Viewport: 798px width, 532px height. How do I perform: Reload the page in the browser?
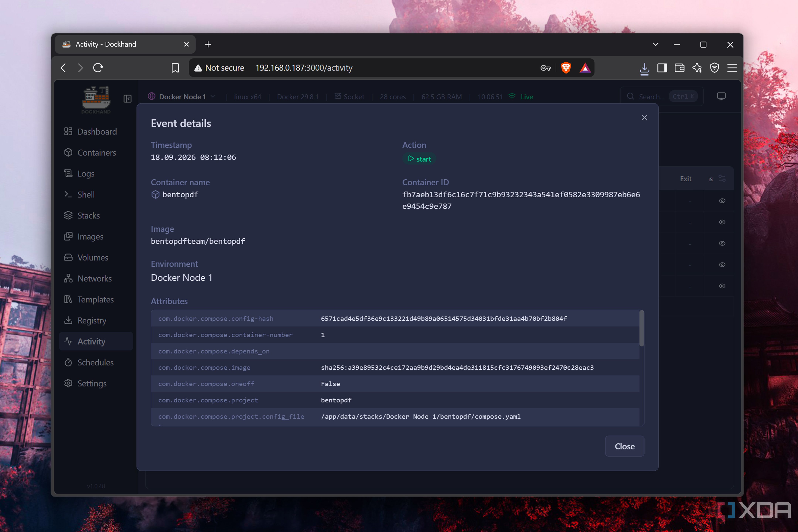(98, 68)
